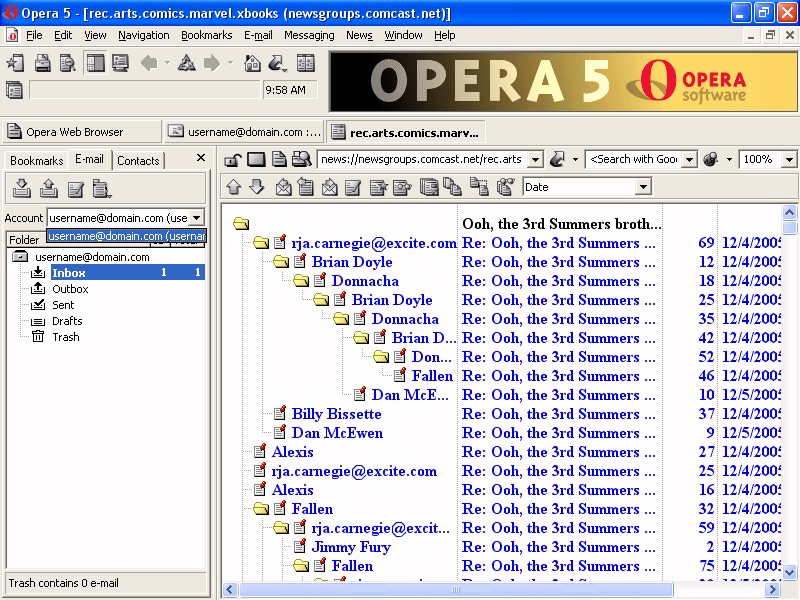Select the Drafts folder

pos(67,321)
